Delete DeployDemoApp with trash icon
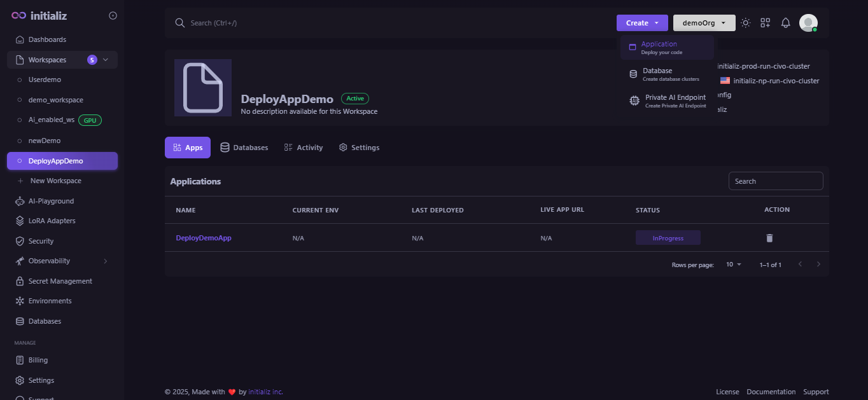 [769, 238]
